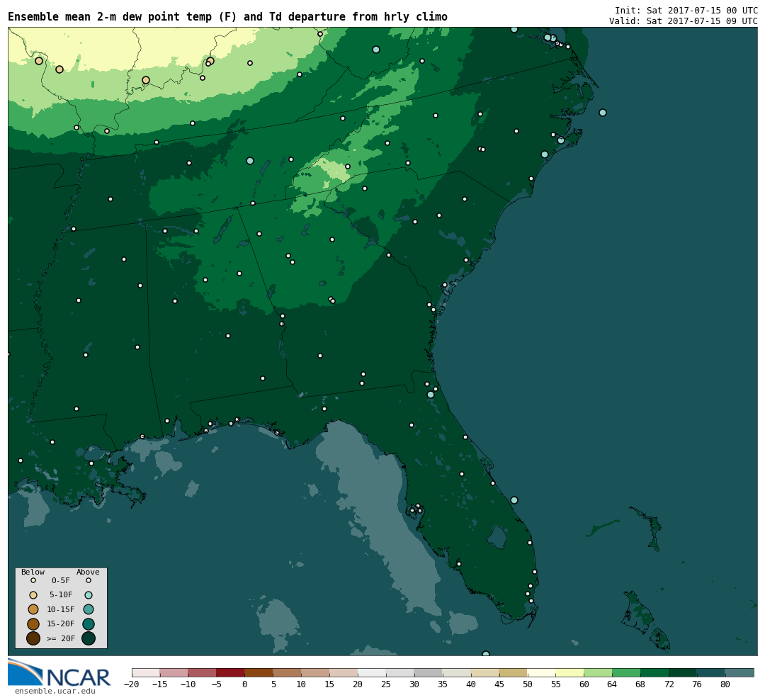Pick the 15 to 20 color bar swatch
765x700 pixels.
tap(344, 672)
